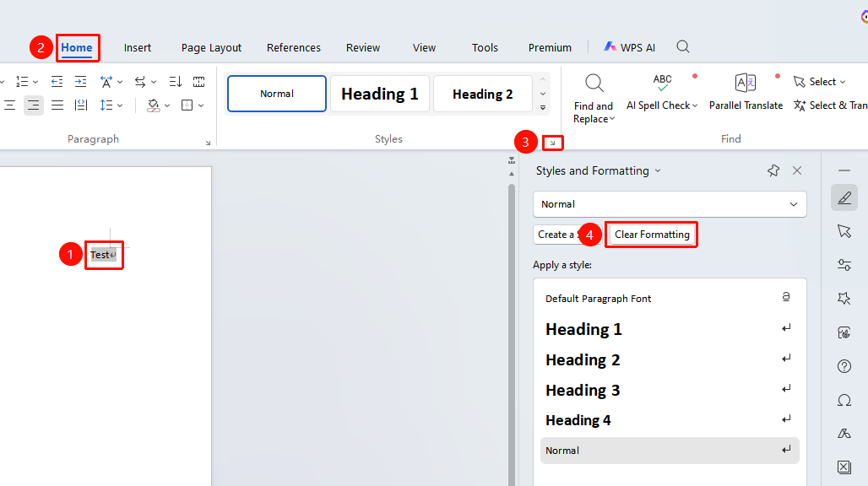Open the Styles pane launcher arrow
This screenshot has height=486, width=868.
[552, 143]
